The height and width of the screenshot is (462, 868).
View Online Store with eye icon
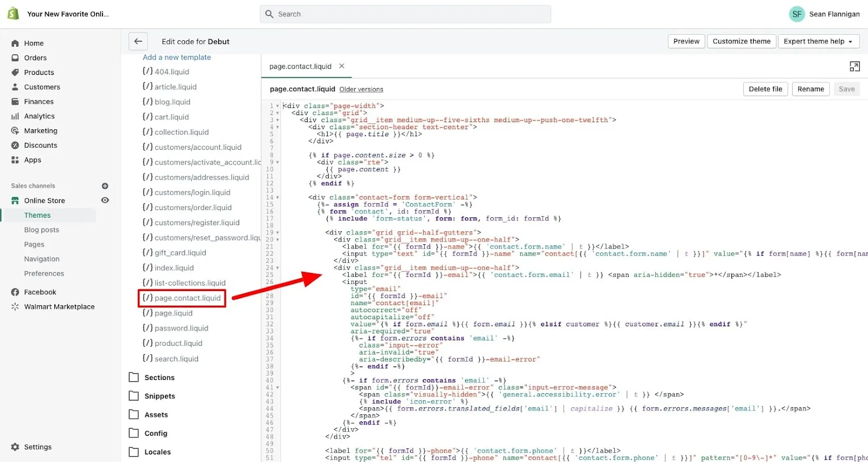click(105, 200)
